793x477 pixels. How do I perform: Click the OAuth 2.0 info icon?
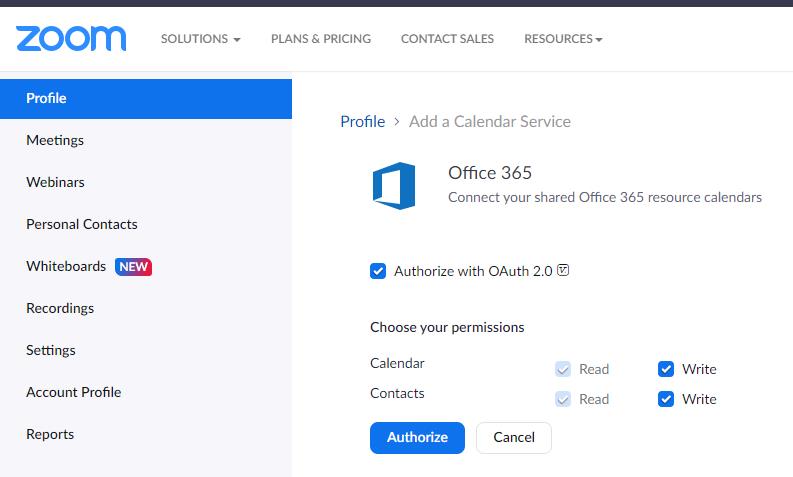pos(563,270)
